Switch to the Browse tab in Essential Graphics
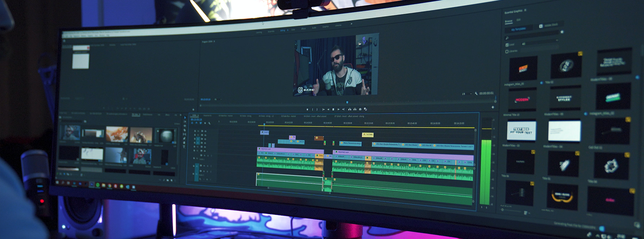Viewport: 644px width, 239px height. pyautogui.click(x=509, y=21)
